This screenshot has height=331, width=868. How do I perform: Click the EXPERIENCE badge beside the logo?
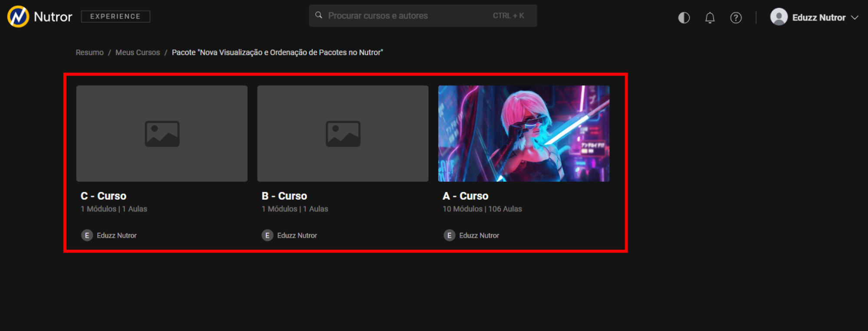[x=115, y=16]
